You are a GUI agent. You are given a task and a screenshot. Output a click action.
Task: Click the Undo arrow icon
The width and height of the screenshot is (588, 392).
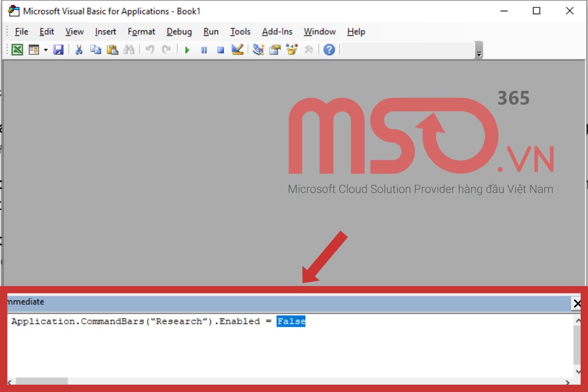tap(150, 49)
